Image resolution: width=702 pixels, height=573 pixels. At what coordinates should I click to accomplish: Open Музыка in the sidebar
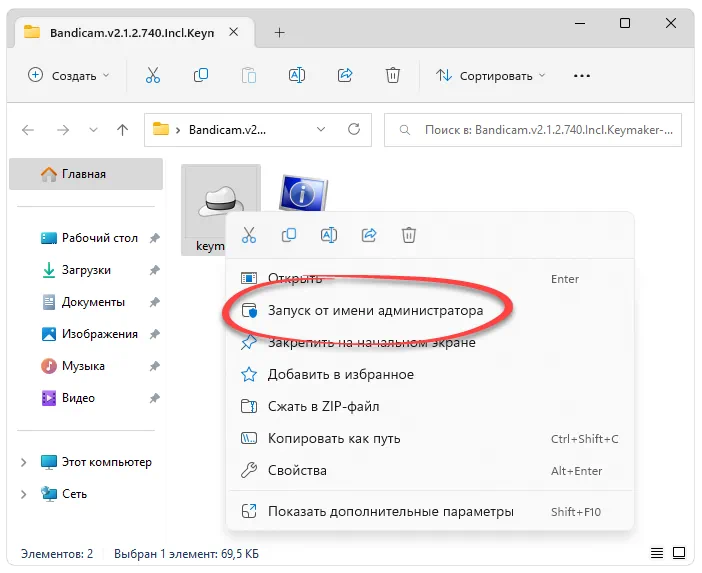pos(73,366)
